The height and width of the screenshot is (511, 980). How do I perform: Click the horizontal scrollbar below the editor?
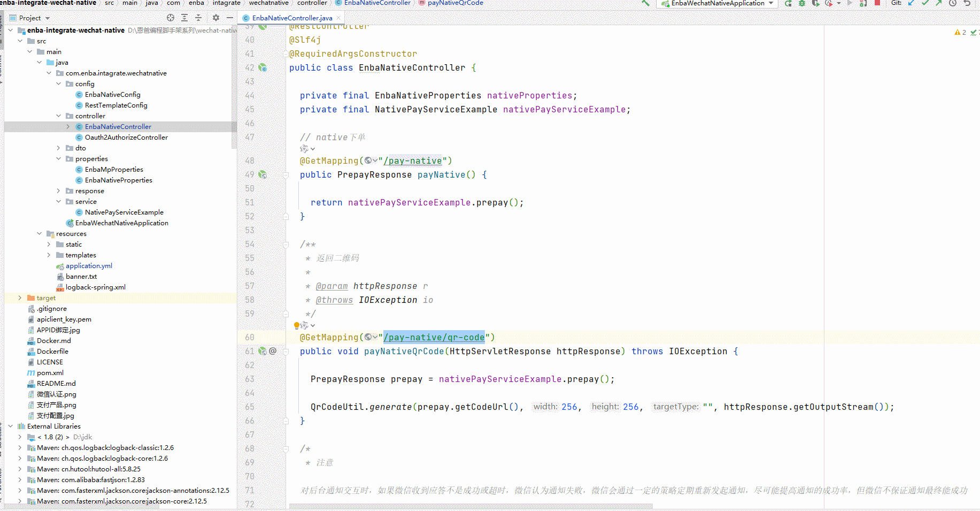470,506
